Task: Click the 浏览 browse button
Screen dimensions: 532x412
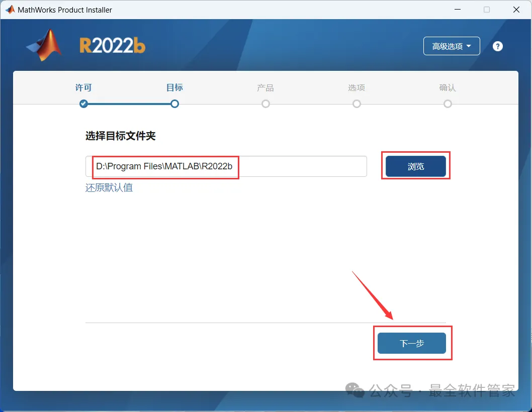Action: click(416, 166)
